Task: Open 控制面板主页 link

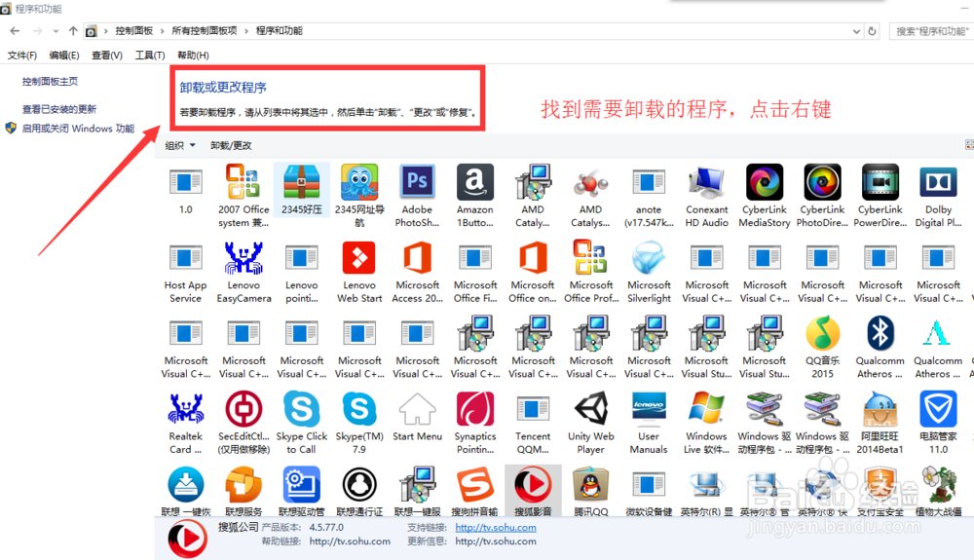Action: [50, 82]
